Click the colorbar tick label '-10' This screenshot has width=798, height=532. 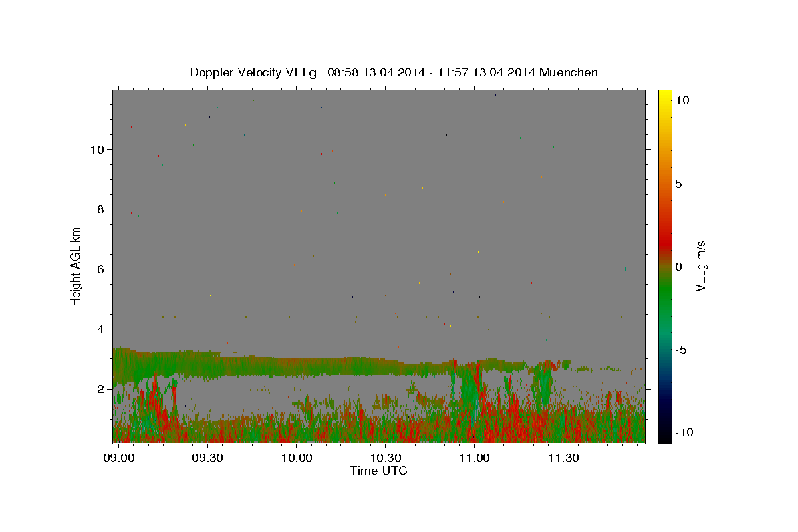click(x=684, y=432)
